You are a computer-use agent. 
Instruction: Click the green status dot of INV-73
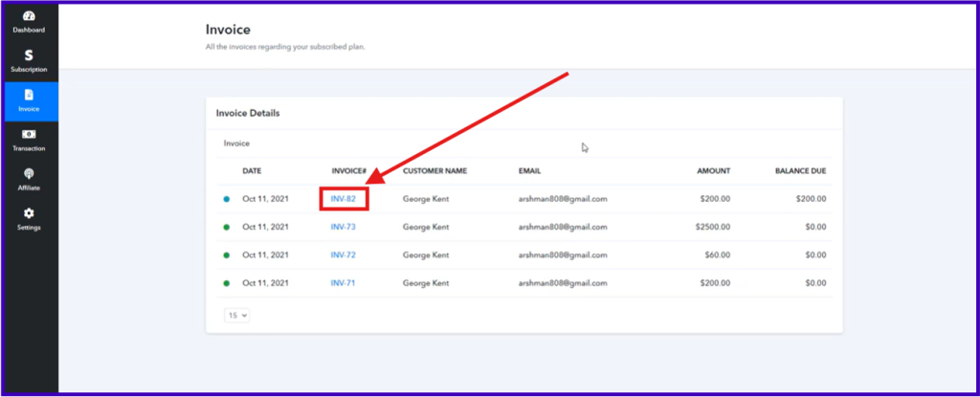tap(226, 228)
